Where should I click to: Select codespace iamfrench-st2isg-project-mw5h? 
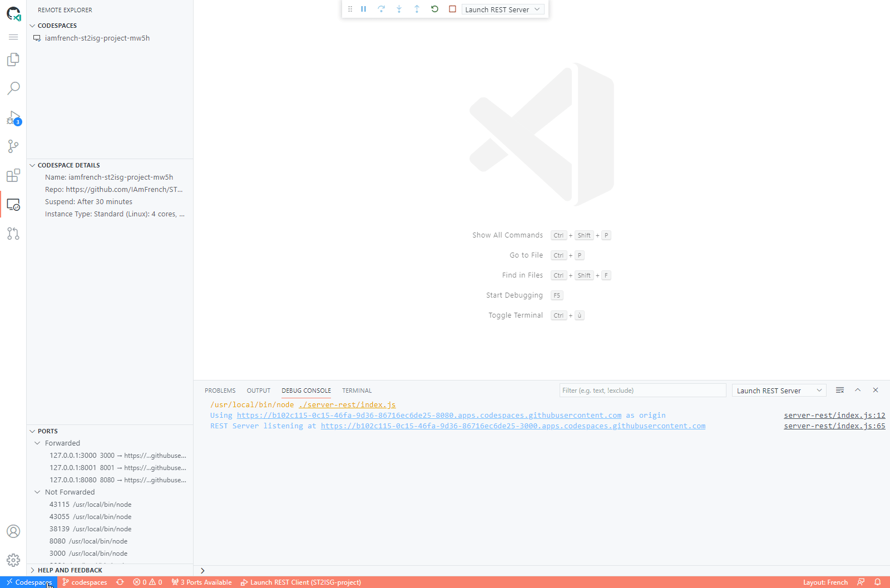(x=110, y=38)
